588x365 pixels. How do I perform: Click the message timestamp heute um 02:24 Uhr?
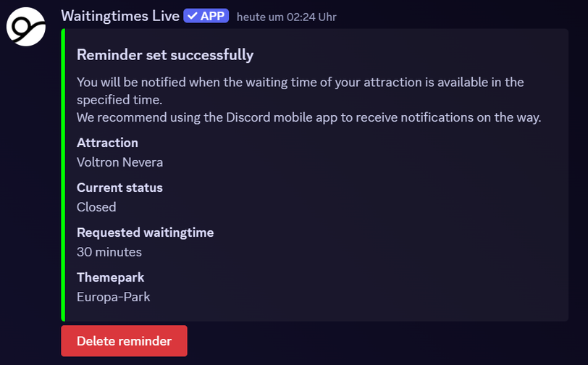(287, 17)
